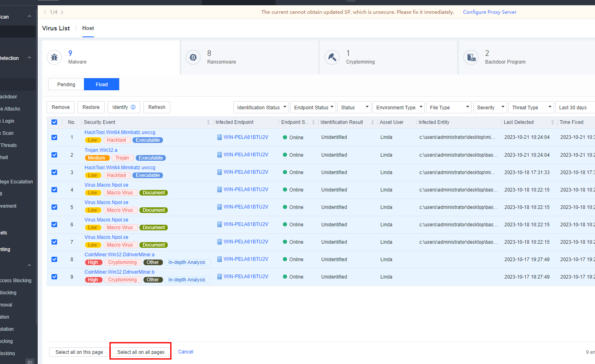Click the Cryptomining pickaxe icon
Image resolution: width=595 pixels, height=364 pixels.
[x=332, y=57]
